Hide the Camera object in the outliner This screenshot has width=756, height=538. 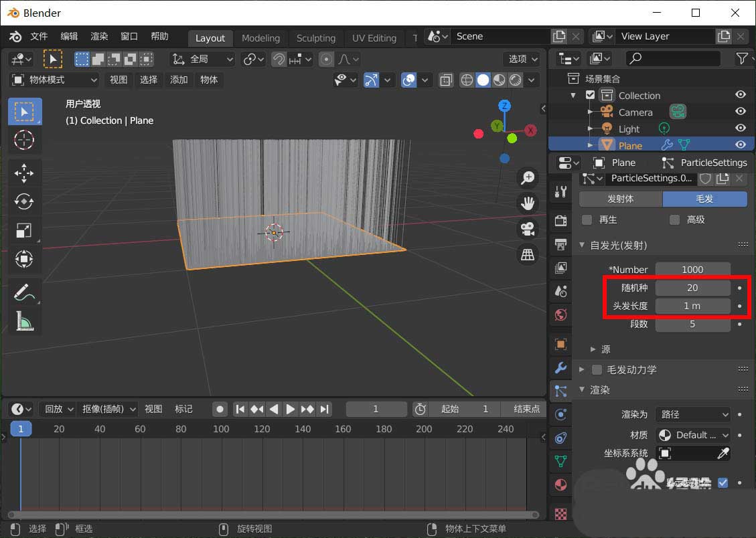pyautogui.click(x=740, y=112)
